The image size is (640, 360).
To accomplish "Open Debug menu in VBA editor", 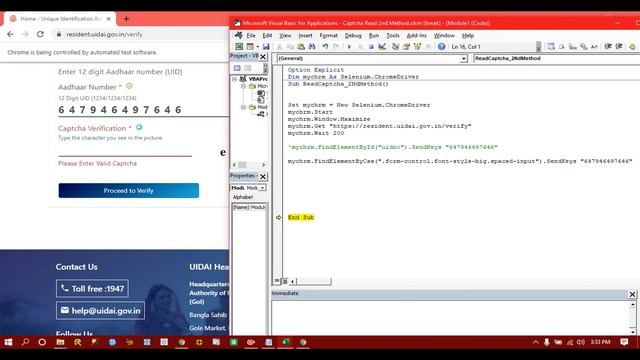I will 353,36.
